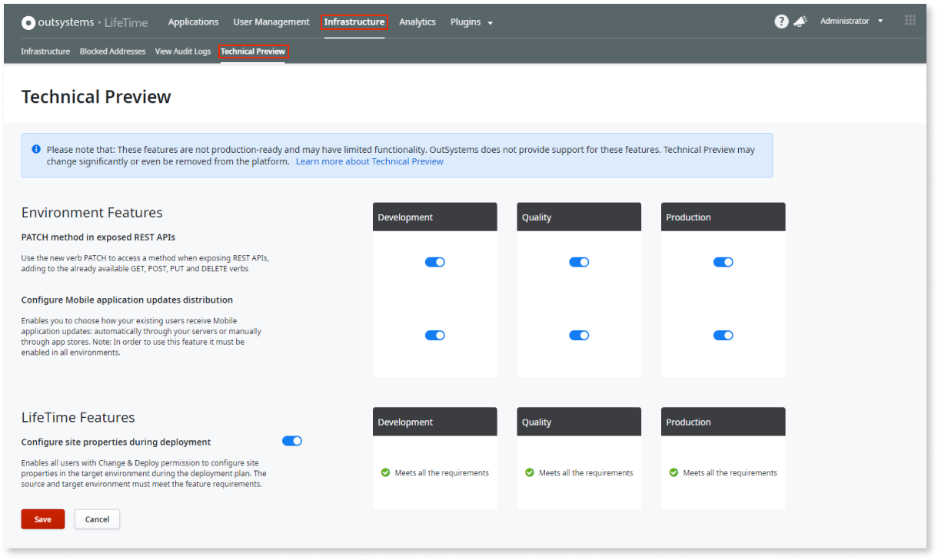Toggle Mobile application updates for Quality
Screen dimensions: 938x560
(579, 335)
